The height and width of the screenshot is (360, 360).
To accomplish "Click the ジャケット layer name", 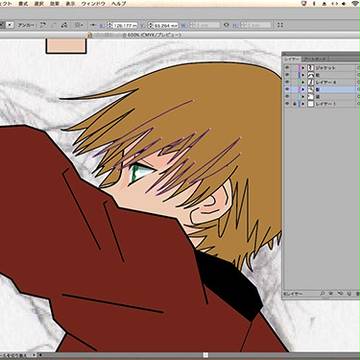I will 326,68.
